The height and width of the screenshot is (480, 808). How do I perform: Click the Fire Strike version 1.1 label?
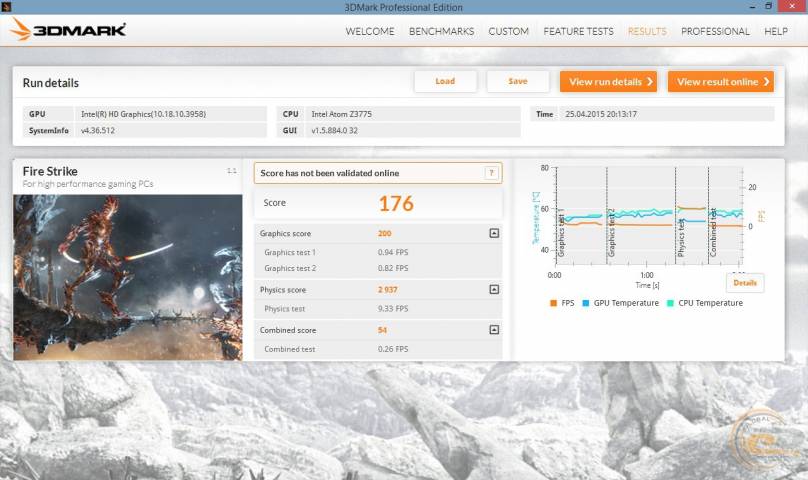232,171
